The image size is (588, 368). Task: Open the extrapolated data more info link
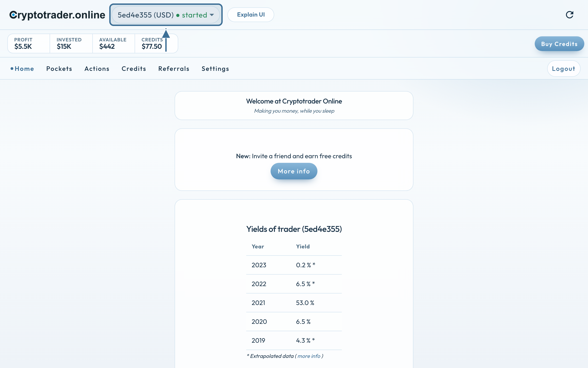point(309,356)
